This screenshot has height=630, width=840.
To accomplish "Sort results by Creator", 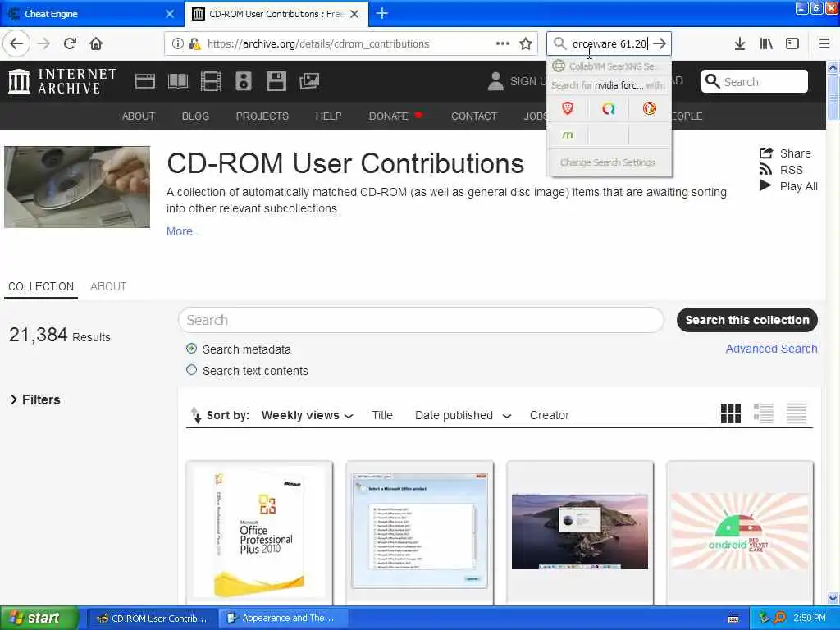I will [550, 415].
